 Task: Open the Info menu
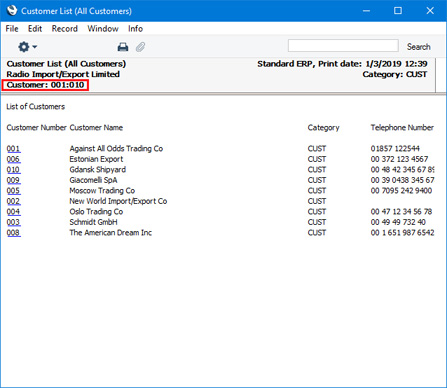point(135,29)
